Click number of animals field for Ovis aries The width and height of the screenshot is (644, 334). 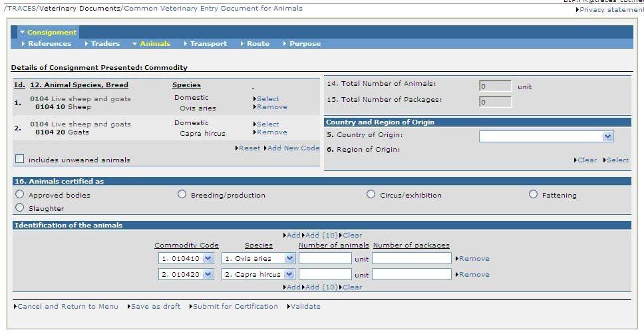pos(325,258)
